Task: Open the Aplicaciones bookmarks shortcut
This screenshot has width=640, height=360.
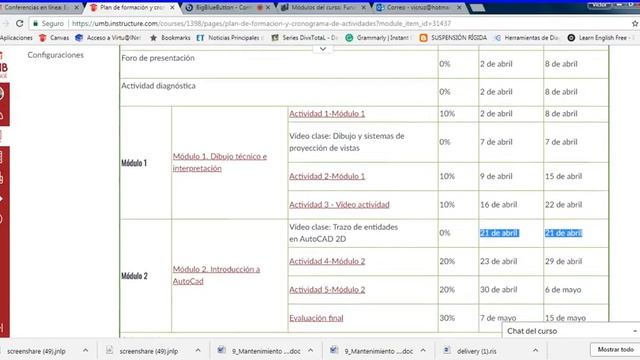Action: pyautogui.click(x=16, y=38)
